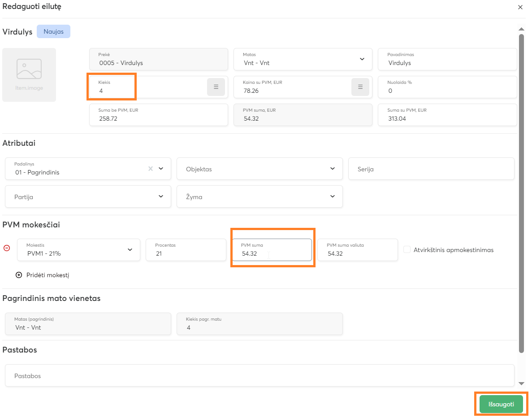Screen dimensions: 532x418
Task: Click the plus icon for Pridėti mokestį
Action: pos(19,275)
